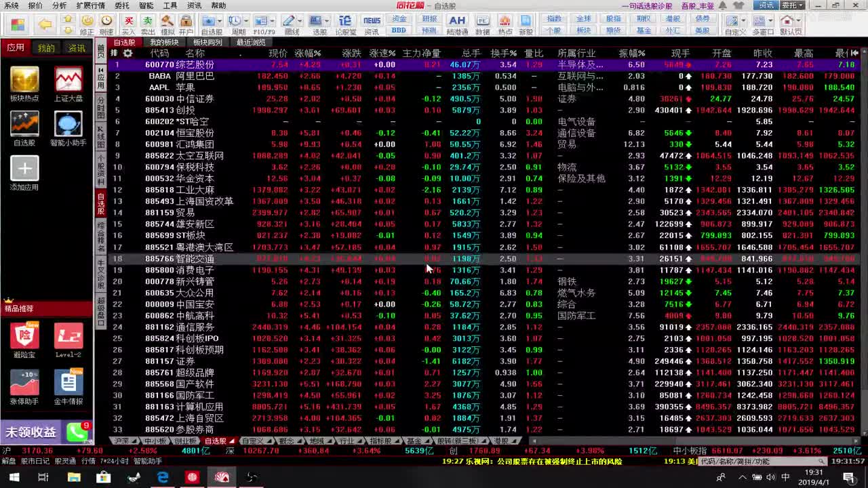Viewport: 868px width, 488px height.
Task: Open the 智能小助手 assistant app
Action: click(x=68, y=129)
